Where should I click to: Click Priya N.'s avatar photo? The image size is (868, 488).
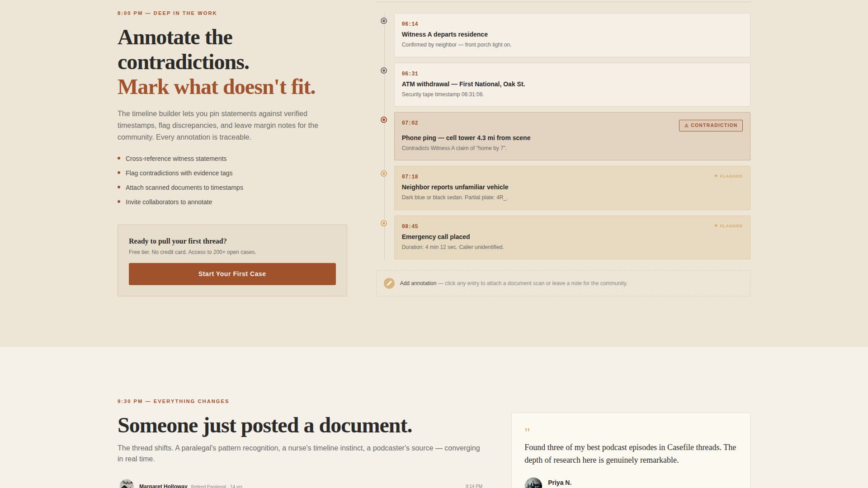coord(534,483)
